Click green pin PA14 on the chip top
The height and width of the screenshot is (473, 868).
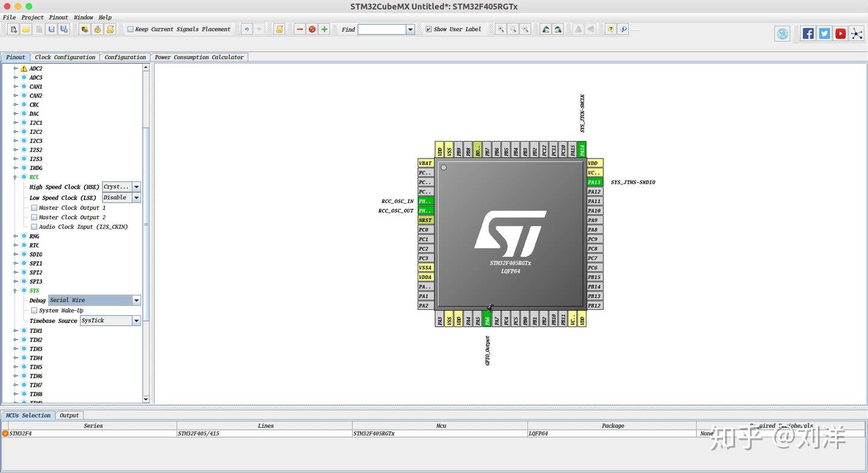582,149
